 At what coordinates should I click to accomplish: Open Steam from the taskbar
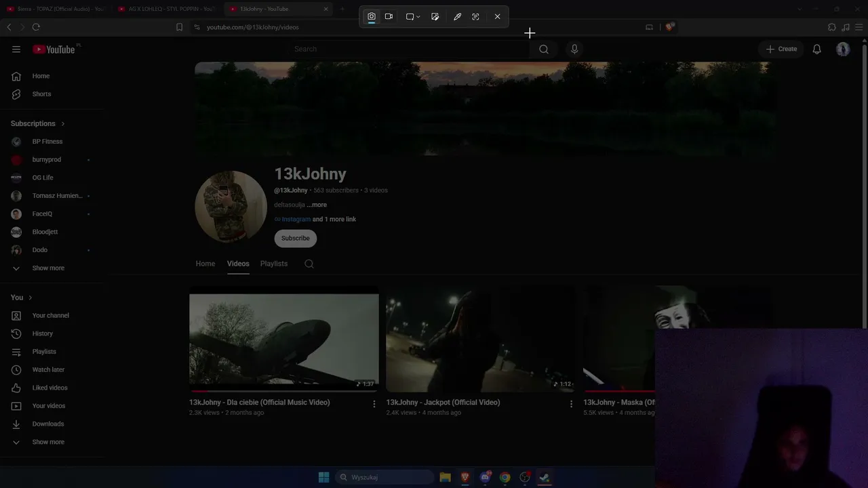point(544,477)
